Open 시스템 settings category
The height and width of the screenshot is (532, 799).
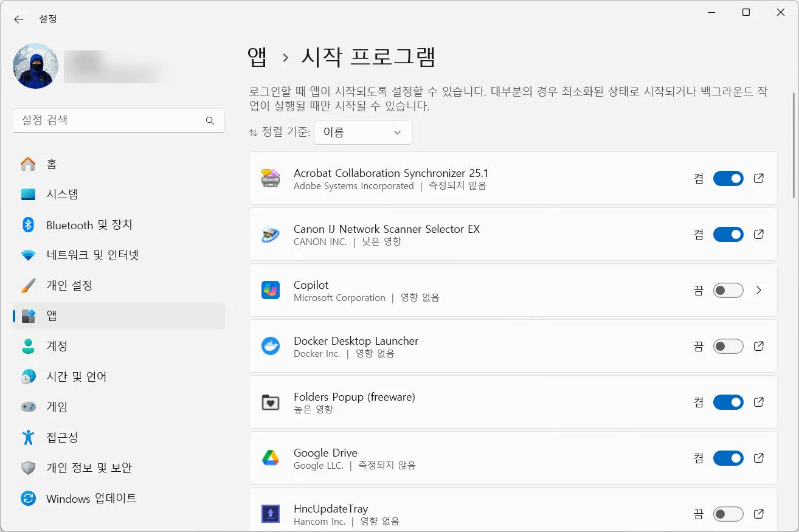pyautogui.click(x=119, y=195)
